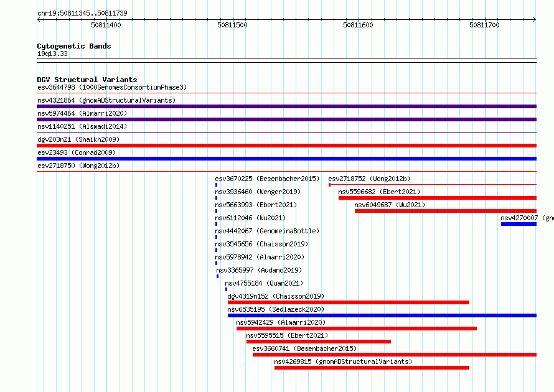This screenshot has height=392, width=554.
Task: Click the chr19:50811345..50811739 region label
Action: click(x=82, y=13)
